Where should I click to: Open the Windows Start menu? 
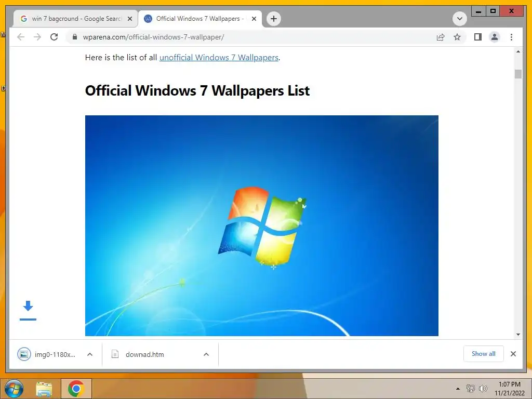point(14,389)
